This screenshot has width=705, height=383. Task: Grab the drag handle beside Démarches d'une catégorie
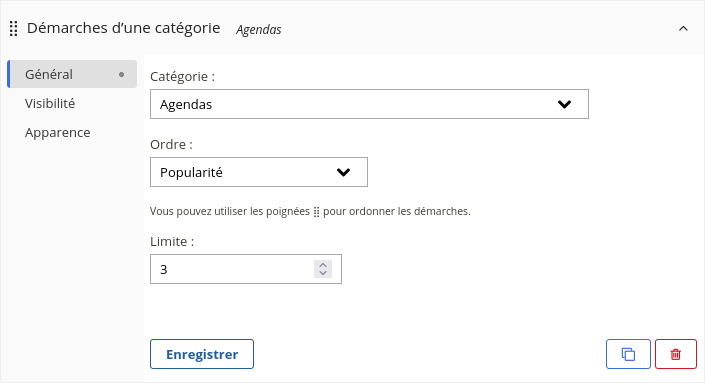tap(13, 29)
